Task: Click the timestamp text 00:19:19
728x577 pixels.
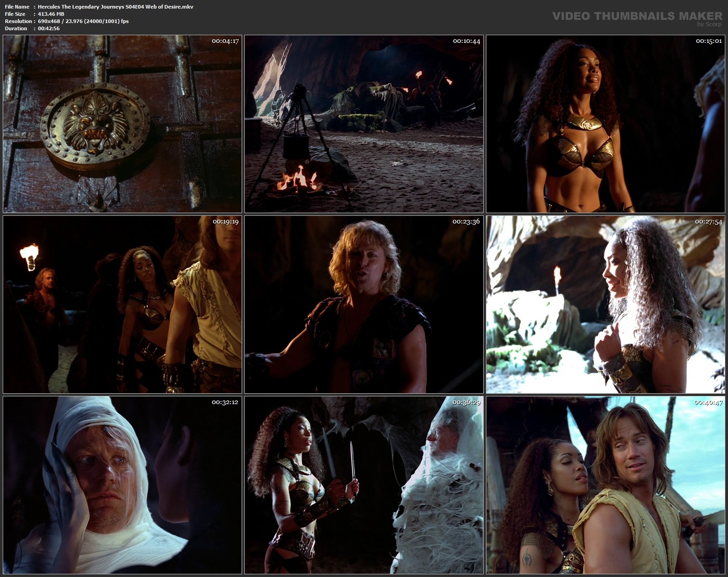Action: click(x=225, y=222)
